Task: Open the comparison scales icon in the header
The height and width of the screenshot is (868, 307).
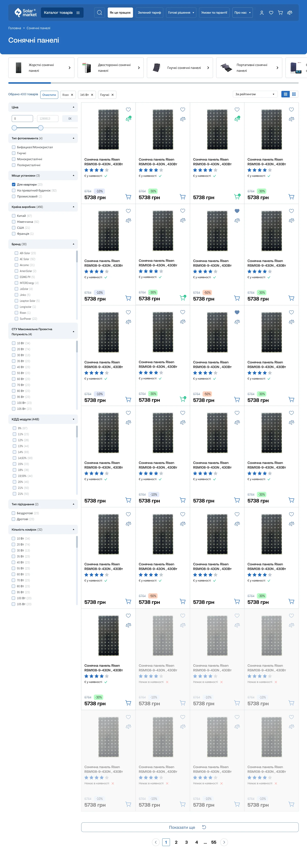Action: tap(290, 13)
